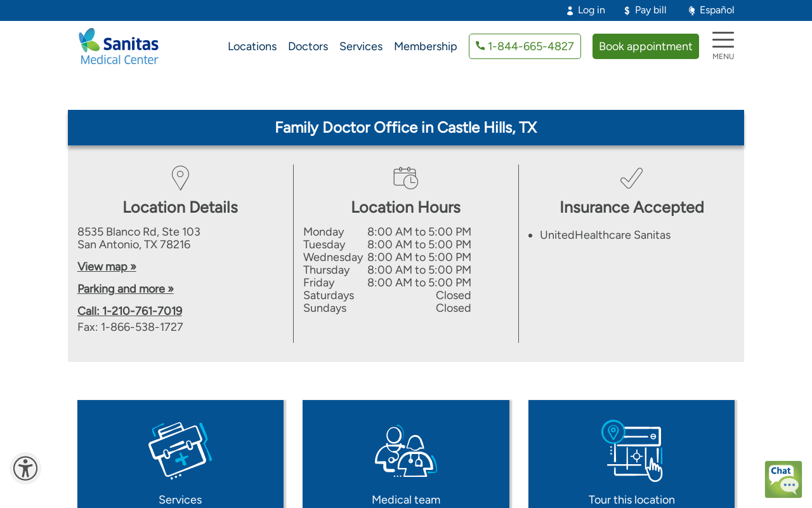Screen dimensions: 812x508
Task: Click the Tour this location map icon
Action: (x=632, y=451)
